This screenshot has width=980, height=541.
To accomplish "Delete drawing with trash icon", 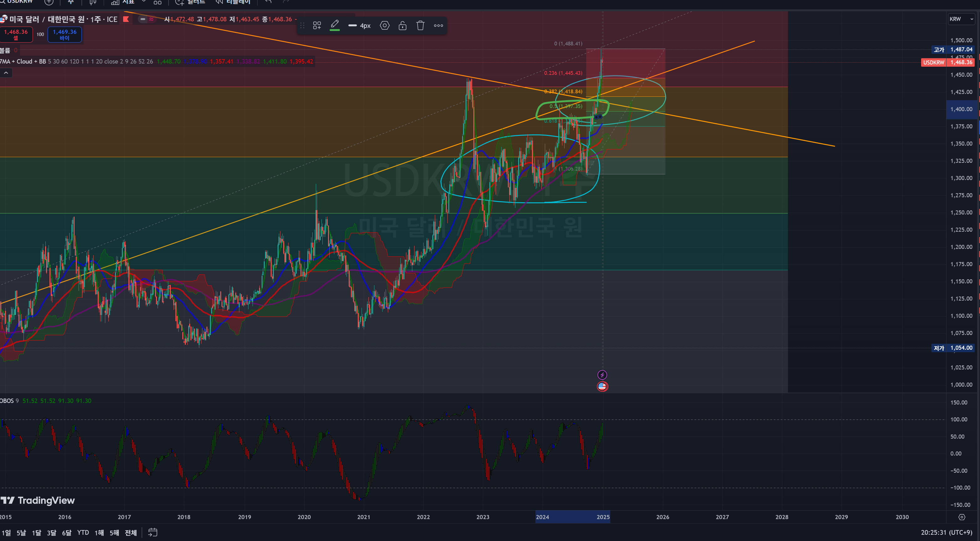I will (x=420, y=25).
